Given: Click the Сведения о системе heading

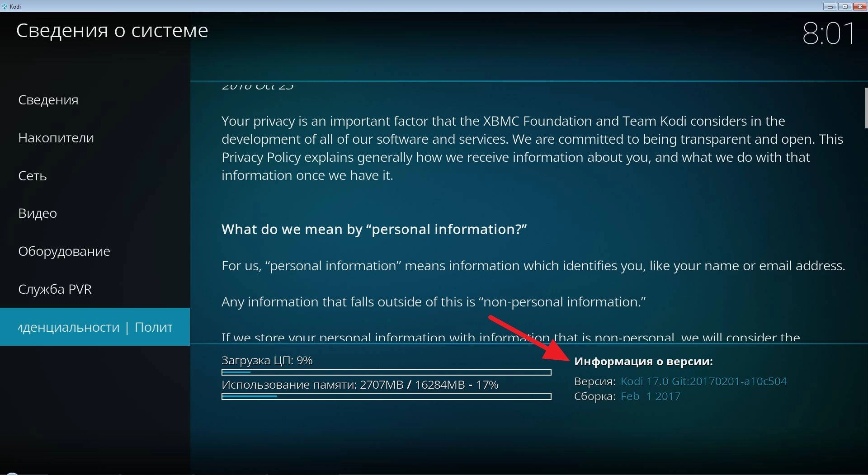Looking at the screenshot, I should [112, 31].
